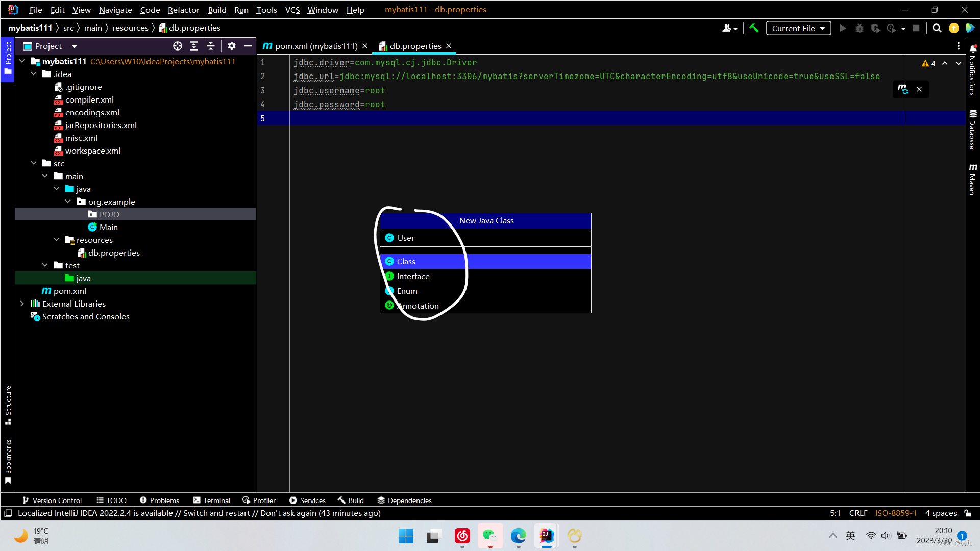The width and height of the screenshot is (980, 551).
Task: Toggle the Bookmarks tool window
Action: click(8, 461)
